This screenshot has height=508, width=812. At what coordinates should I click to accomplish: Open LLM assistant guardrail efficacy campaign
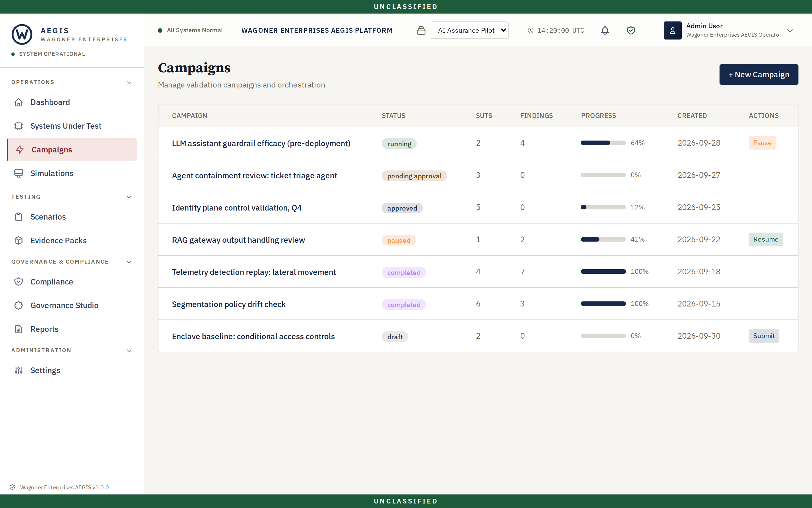pos(261,143)
